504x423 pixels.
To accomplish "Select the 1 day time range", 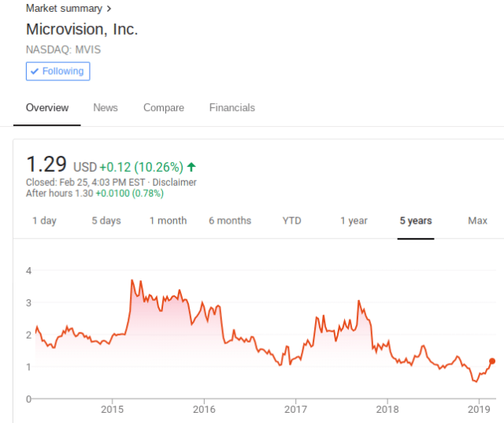I will point(44,221).
